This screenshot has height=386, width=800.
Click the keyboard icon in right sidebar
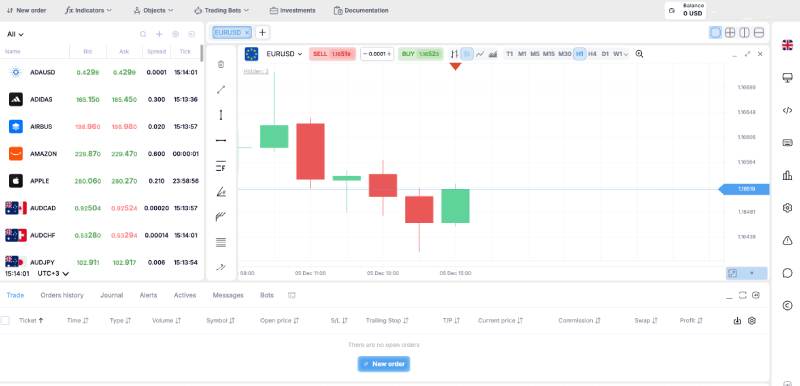787,143
